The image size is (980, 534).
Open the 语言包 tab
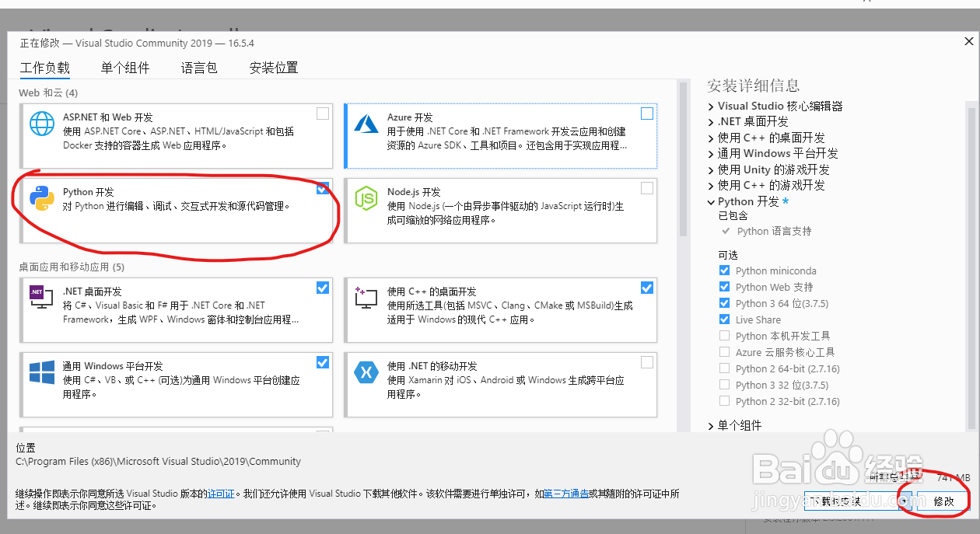coord(199,68)
